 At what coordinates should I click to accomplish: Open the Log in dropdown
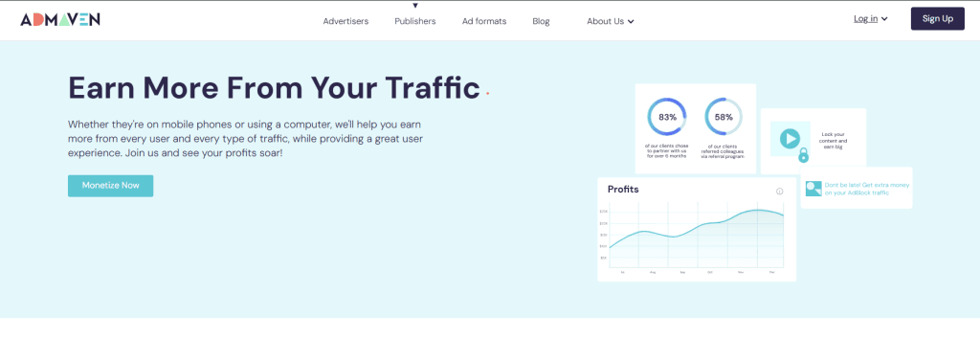point(871,19)
